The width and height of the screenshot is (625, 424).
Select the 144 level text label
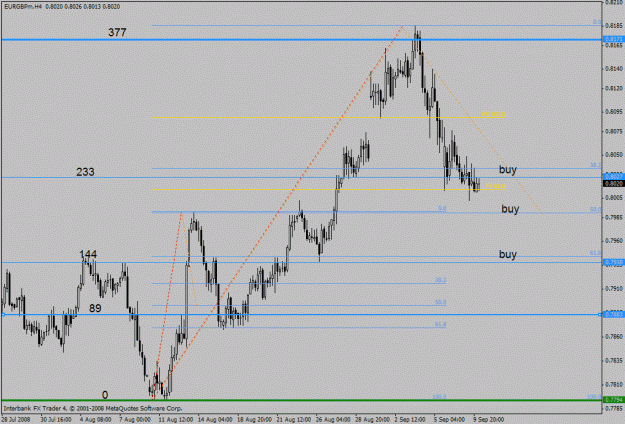click(88, 254)
